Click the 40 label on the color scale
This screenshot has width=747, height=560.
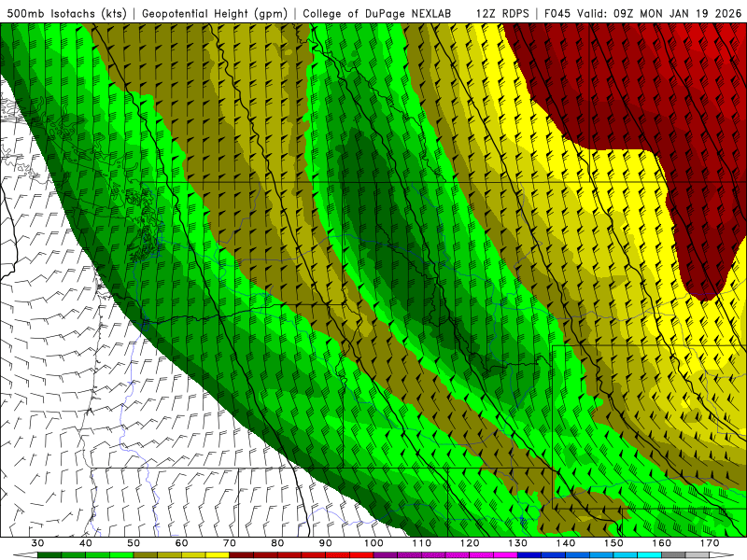point(85,543)
